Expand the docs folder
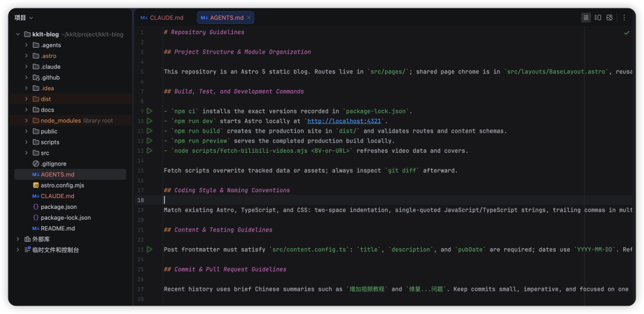This screenshot has width=644, height=314. [26, 110]
